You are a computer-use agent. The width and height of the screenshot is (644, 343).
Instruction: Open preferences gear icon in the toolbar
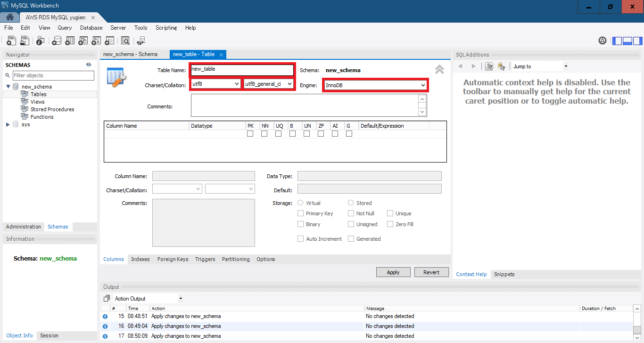[603, 41]
